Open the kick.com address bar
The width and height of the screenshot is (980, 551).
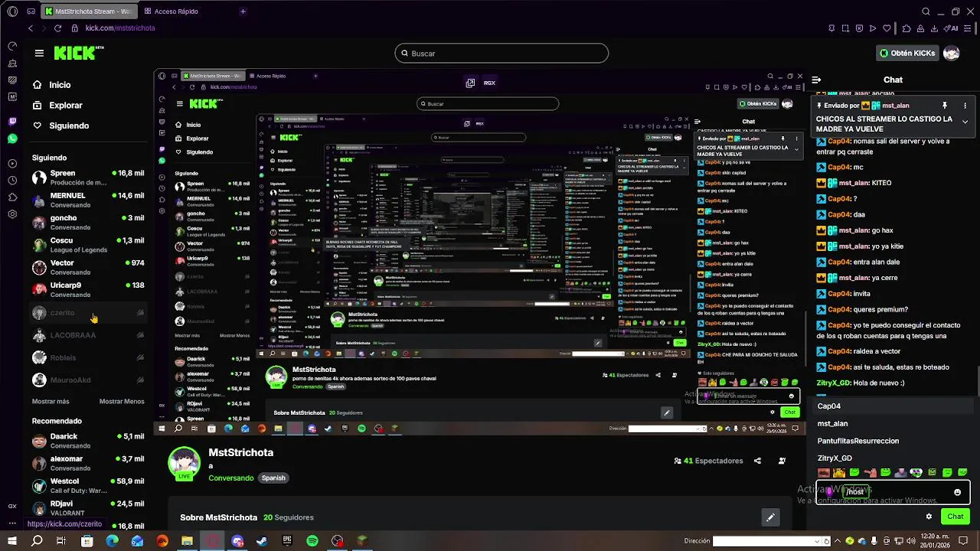tap(120, 28)
